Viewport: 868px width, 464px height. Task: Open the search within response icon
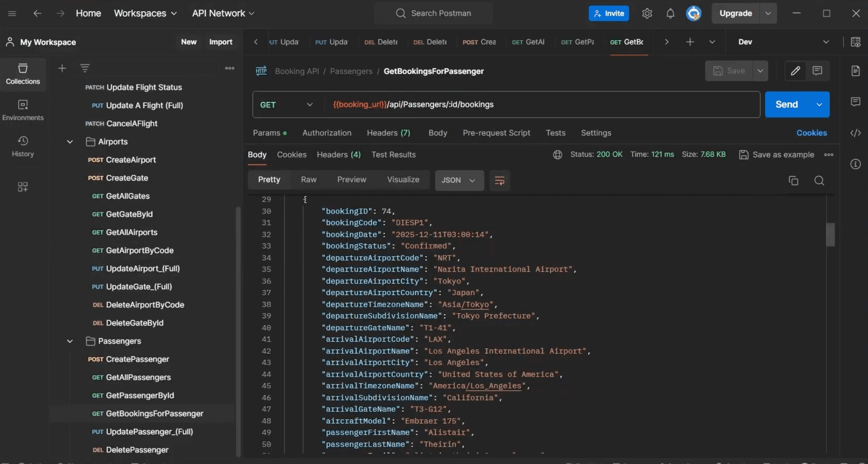[x=819, y=181]
